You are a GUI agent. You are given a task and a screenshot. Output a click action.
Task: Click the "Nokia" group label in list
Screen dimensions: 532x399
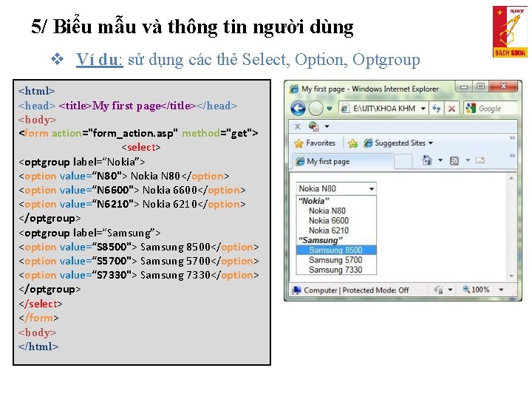pos(314,201)
